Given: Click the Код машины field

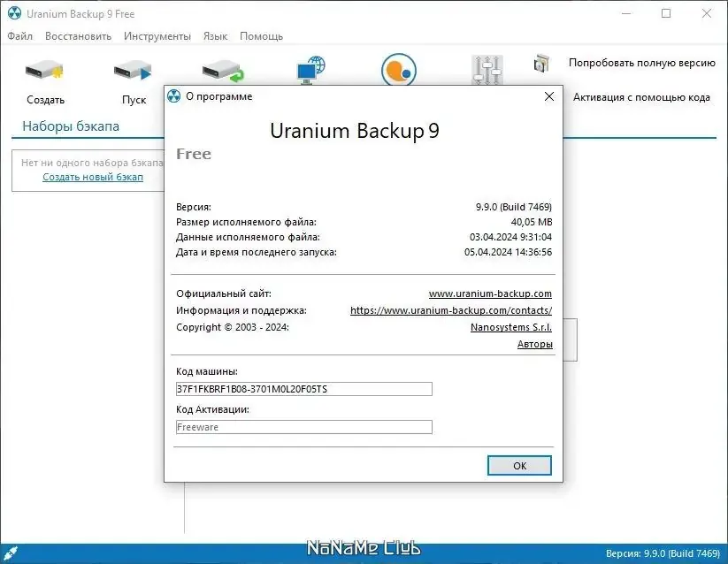Looking at the screenshot, I should pos(304,389).
